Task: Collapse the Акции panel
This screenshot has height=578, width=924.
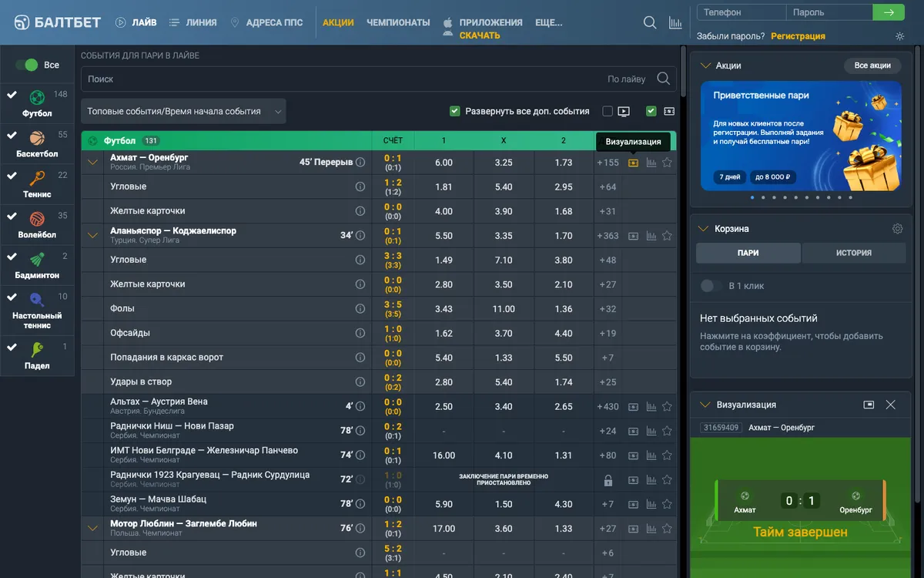Action: pos(705,66)
